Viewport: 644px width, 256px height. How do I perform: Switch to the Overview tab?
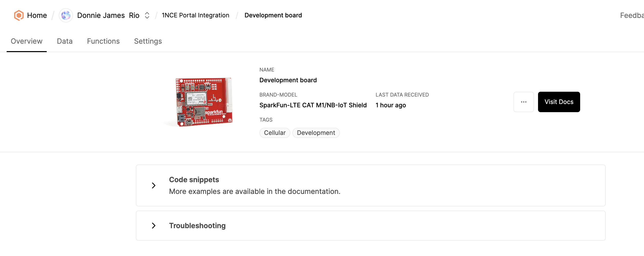tap(27, 41)
